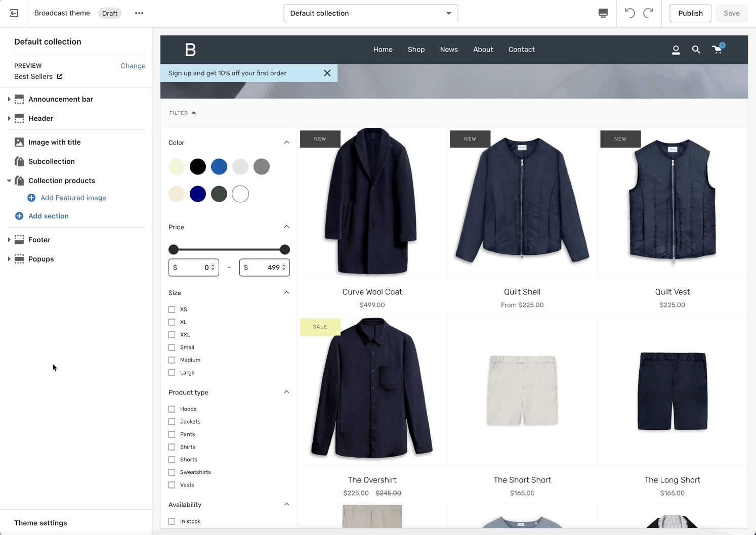Check the XS size filter checkbox
Screen dimensions: 756x535
click(172, 309)
